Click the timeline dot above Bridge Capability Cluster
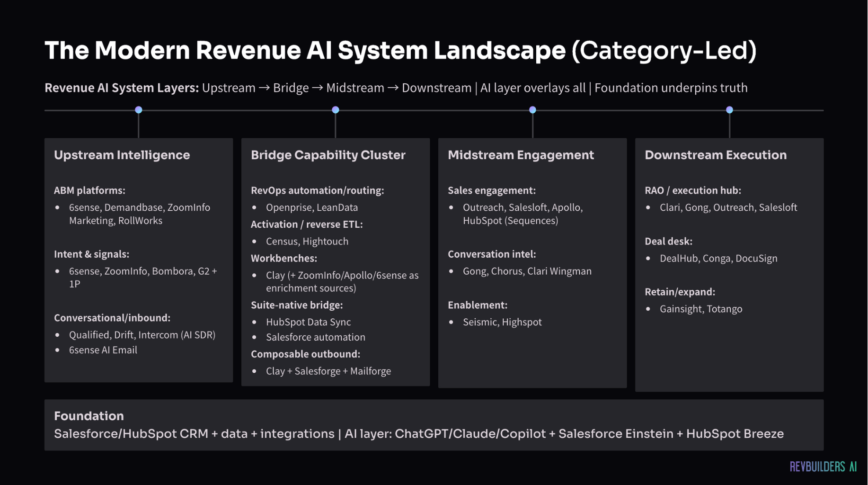868x485 pixels. [x=335, y=109]
